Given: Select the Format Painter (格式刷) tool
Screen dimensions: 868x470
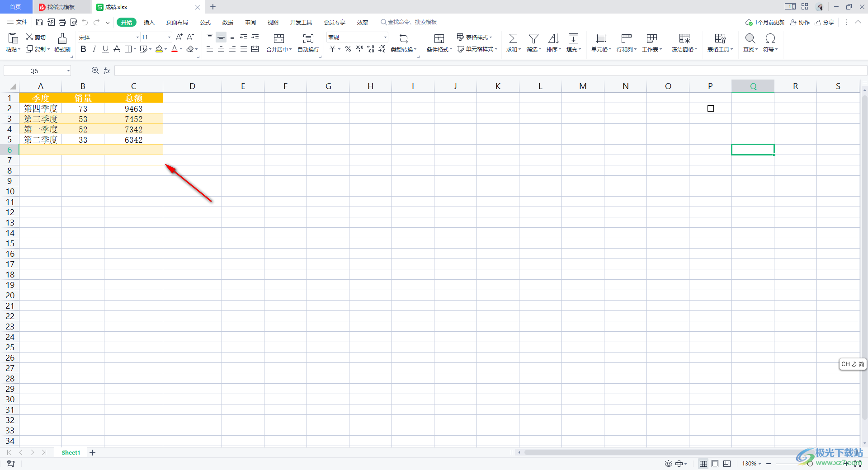Looking at the screenshot, I should pyautogui.click(x=62, y=42).
